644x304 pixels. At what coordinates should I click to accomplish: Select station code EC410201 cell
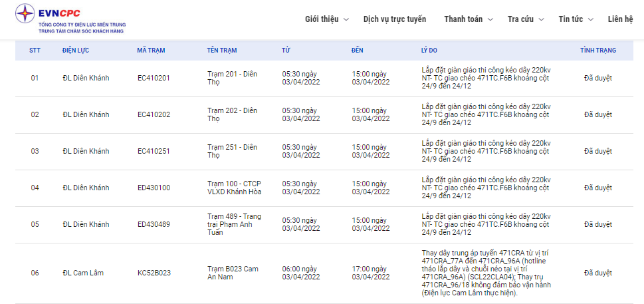coord(154,78)
